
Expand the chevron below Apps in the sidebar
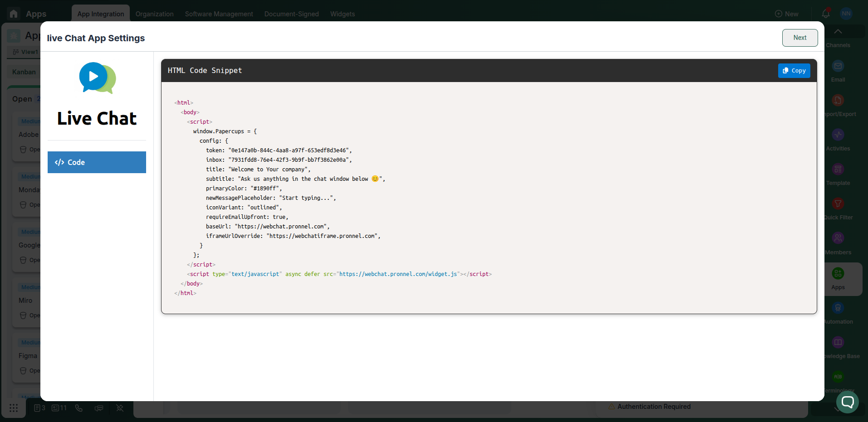pos(837,409)
